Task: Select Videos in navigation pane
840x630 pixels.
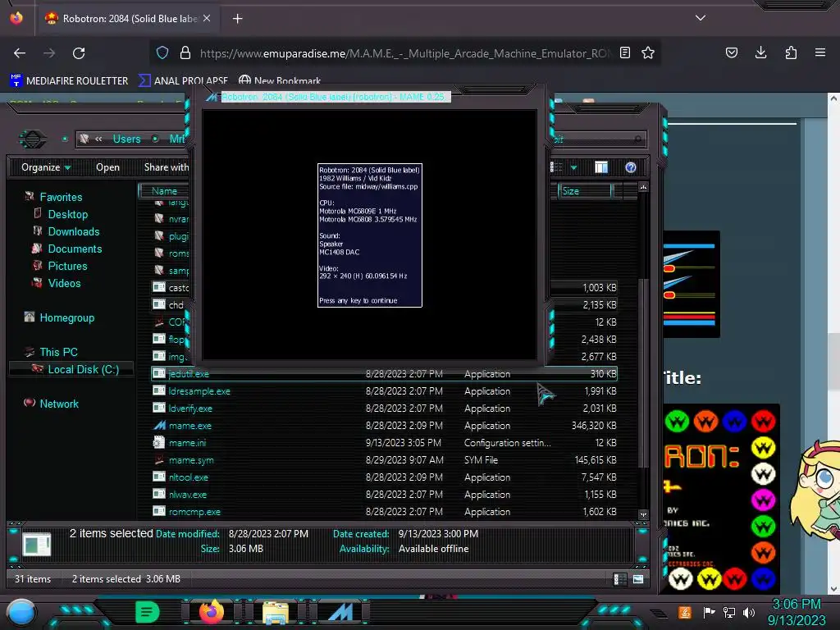Action: point(64,283)
